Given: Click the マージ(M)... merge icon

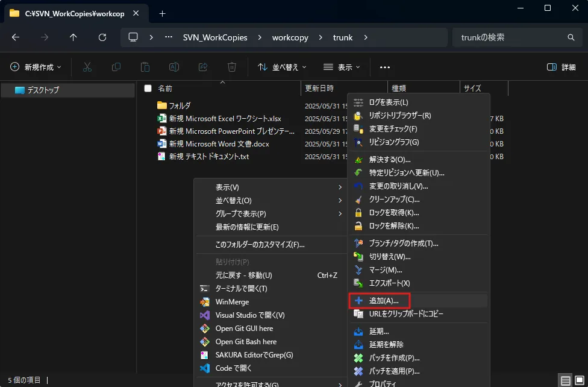Looking at the screenshot, I should tap(358, 270).
